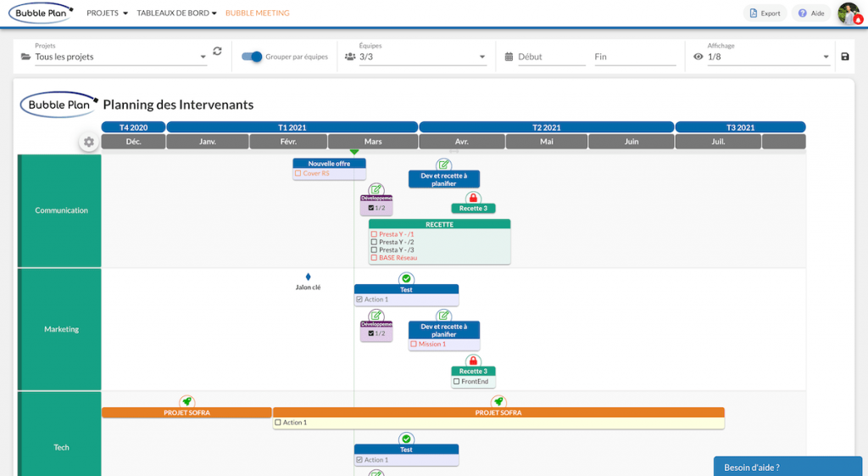Open the Affichage 1/8 dropdown
The width and height of the screenshot is (868, 476).
[768, 57]
